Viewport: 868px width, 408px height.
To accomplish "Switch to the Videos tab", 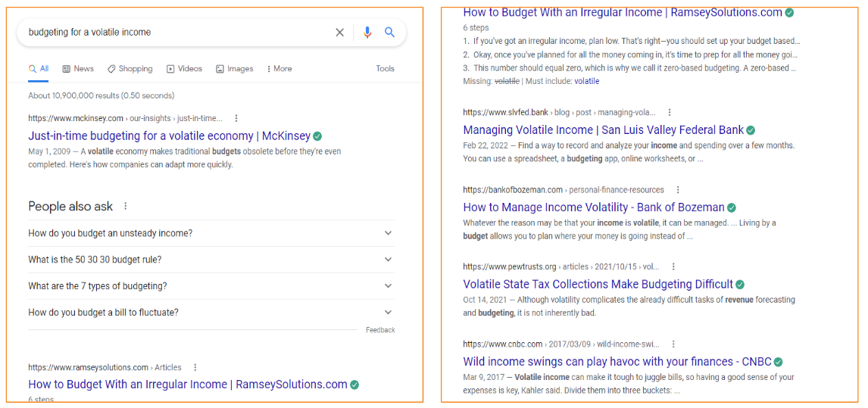I will tap(184, 69).
